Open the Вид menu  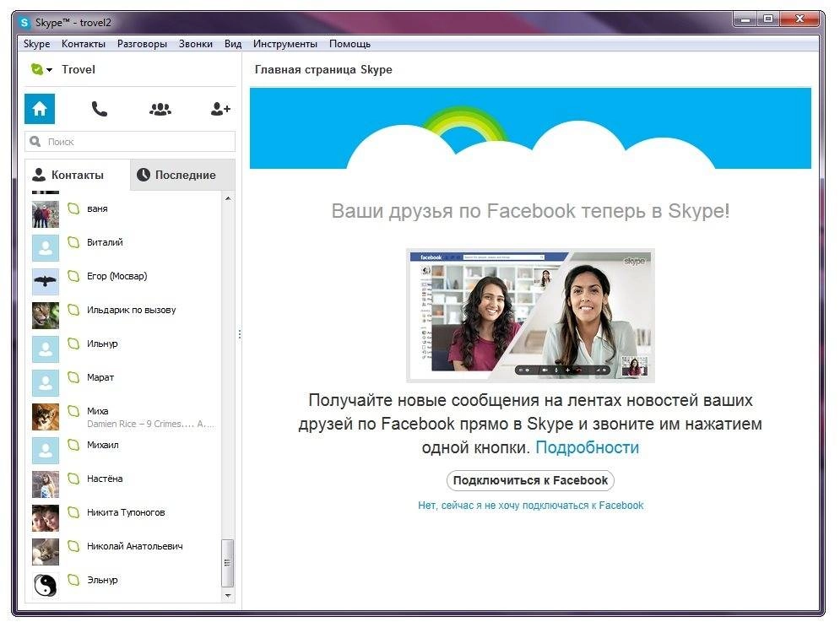[232, 44]
